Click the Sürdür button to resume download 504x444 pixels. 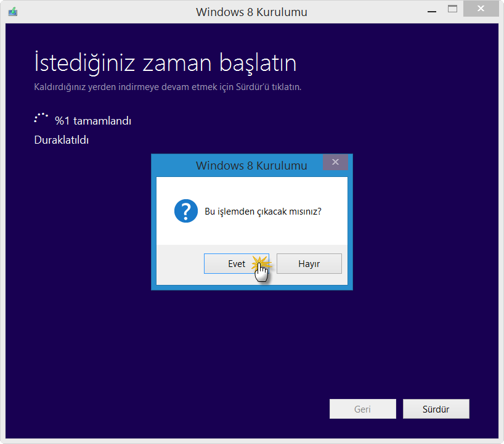tap(436, 409)
